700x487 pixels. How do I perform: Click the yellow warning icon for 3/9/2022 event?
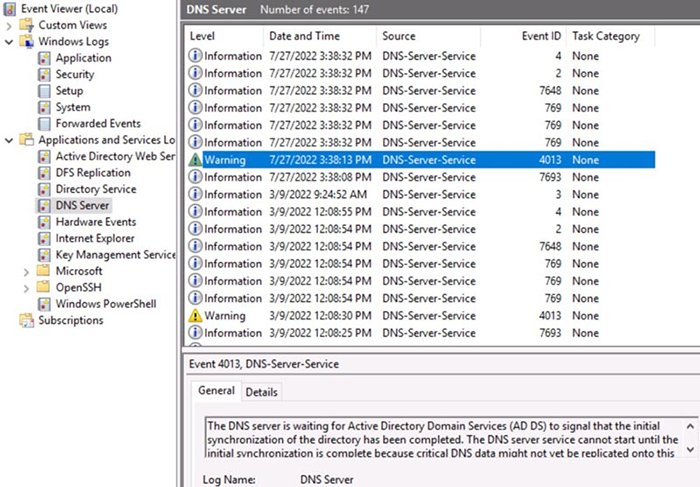point(196,316)
